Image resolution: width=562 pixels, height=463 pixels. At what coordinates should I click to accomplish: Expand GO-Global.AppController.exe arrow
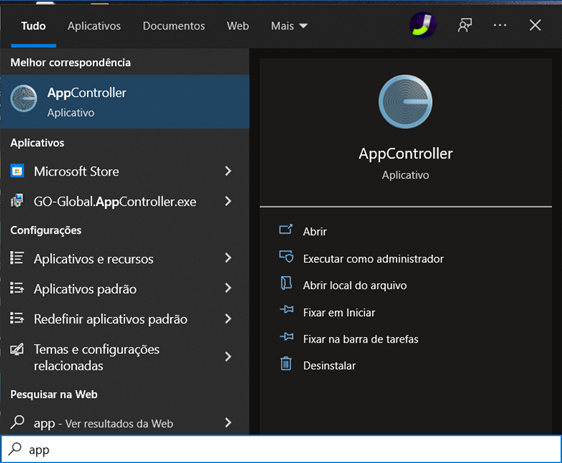tap(228, 201)
